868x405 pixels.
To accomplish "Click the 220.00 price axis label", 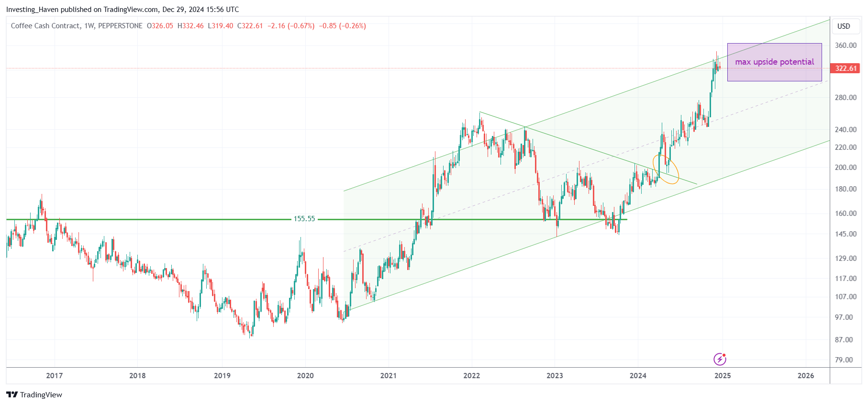I will pos(846,147).
